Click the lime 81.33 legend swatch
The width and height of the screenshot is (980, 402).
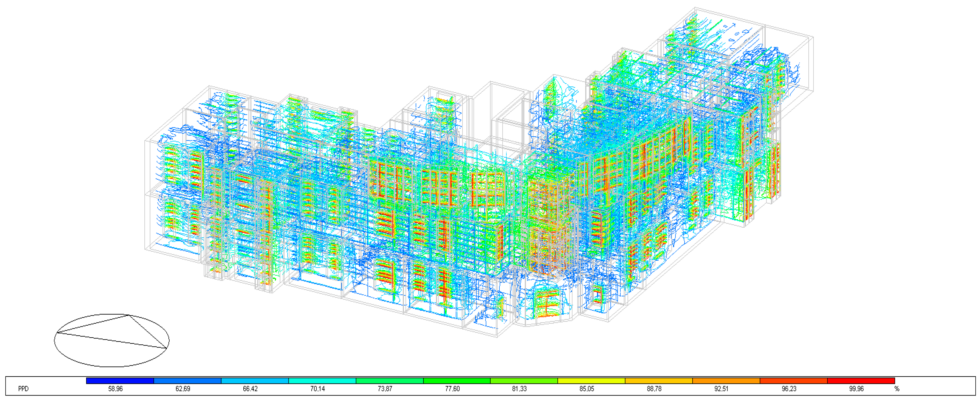pyautogui.click(x=524, y=381)
